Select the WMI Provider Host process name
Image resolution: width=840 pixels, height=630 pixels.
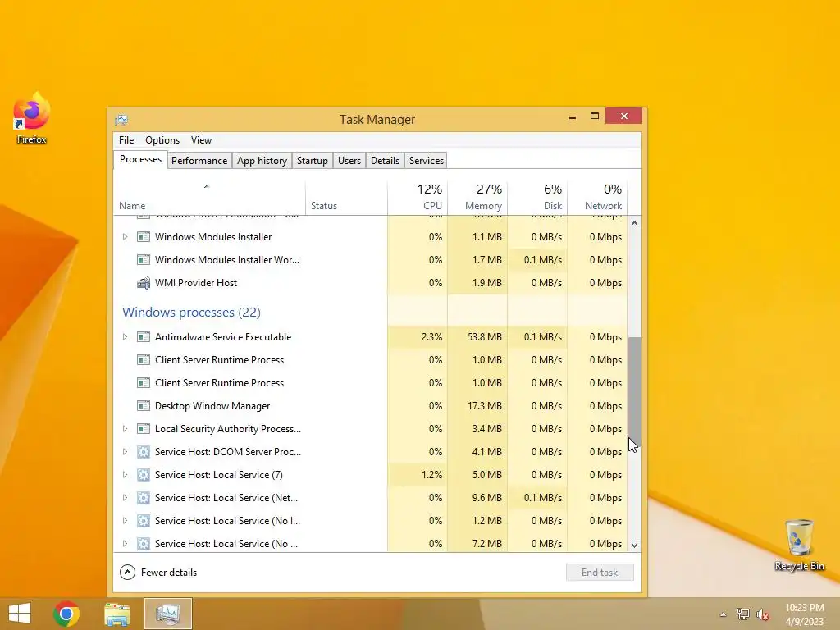(x=196, y=283)
